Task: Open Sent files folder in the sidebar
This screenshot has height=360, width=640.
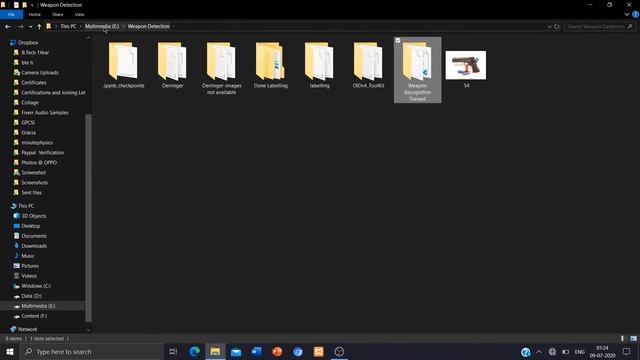Action: [x=31, y=193]
